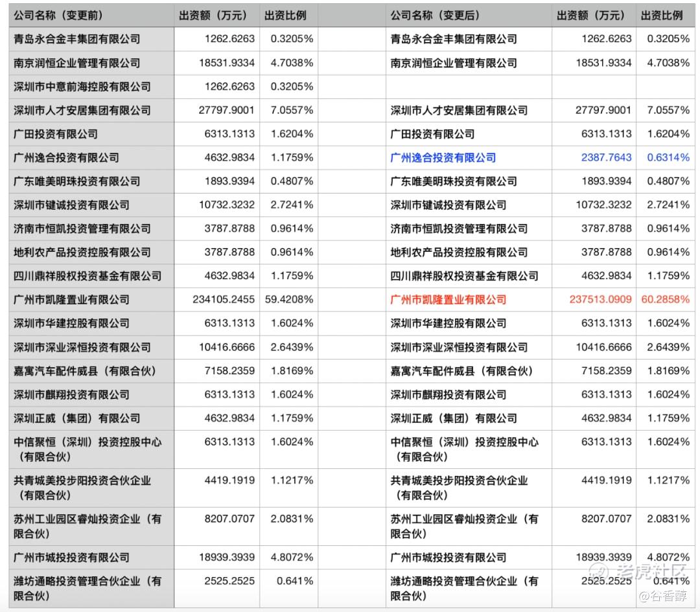Click percentage 7.0557% in after-change table

click(x=668, y=110)
